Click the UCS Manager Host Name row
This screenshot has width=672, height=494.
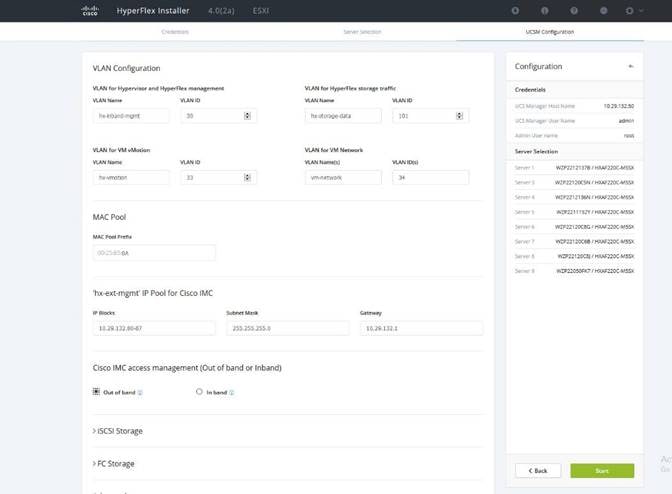[574, 106]
